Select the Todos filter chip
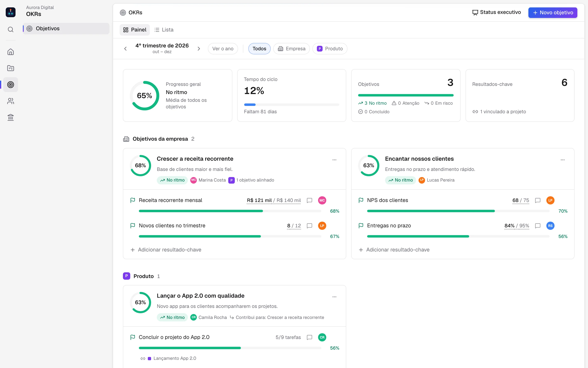The image size is (588, 368). tap(259, 49)
